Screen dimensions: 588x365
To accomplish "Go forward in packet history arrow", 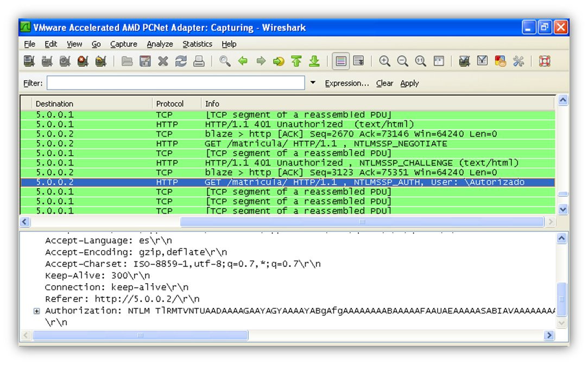I will coord(261,61).
